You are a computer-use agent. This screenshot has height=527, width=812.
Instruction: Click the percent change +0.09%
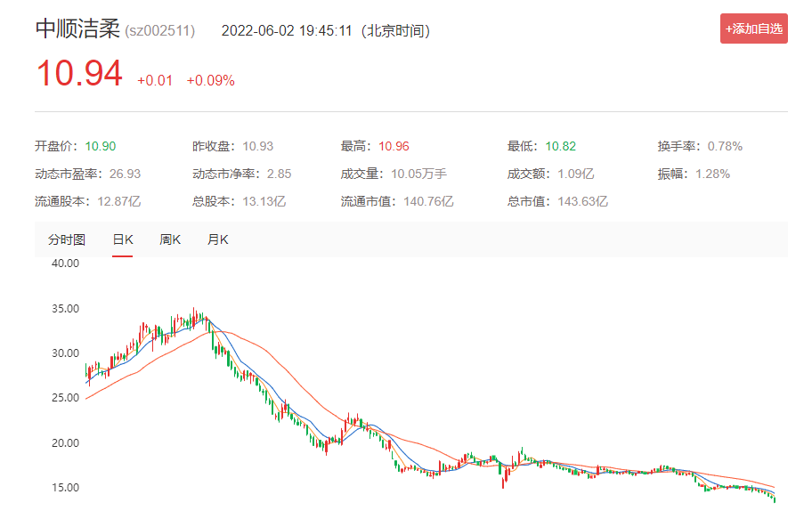click(210, 81)
